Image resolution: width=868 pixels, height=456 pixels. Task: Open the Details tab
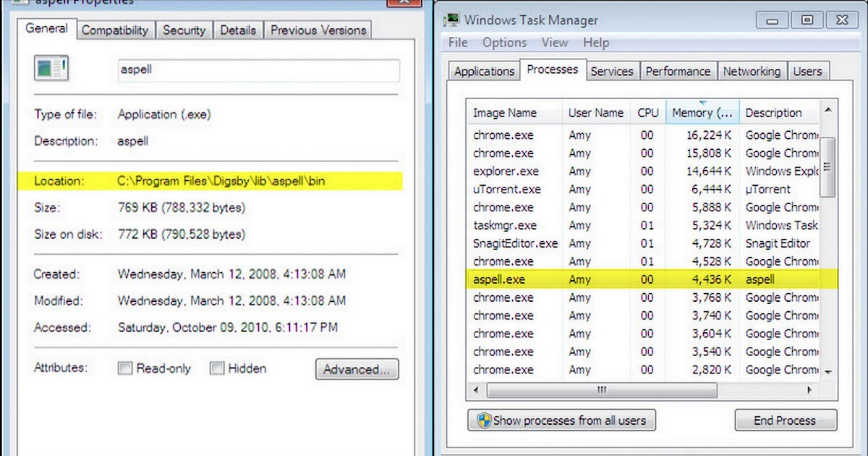click(238, 30)
